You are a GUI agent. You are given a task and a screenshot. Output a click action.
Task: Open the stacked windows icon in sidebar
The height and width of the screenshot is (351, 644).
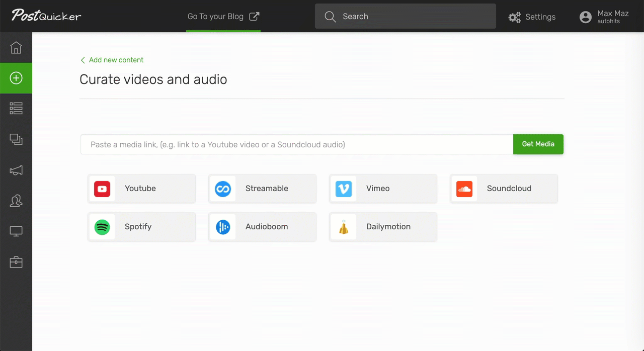[x=16, y=139]
